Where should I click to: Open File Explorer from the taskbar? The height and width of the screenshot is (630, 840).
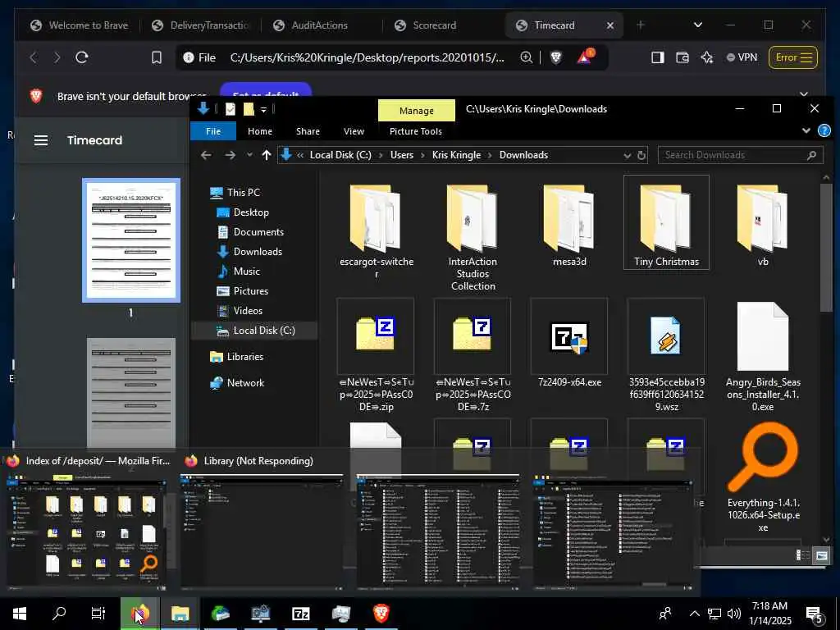tap(180, 614)
